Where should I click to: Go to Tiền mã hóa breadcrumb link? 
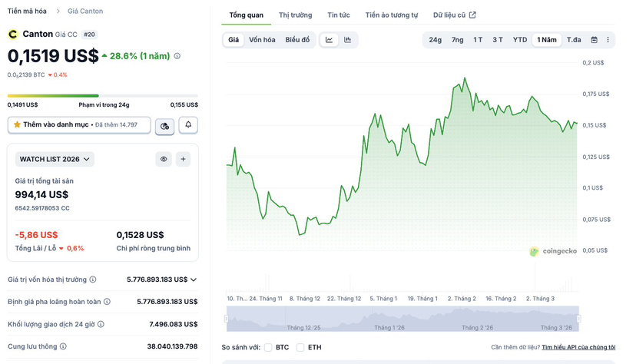pyautogui.click(x=27, y=11)
